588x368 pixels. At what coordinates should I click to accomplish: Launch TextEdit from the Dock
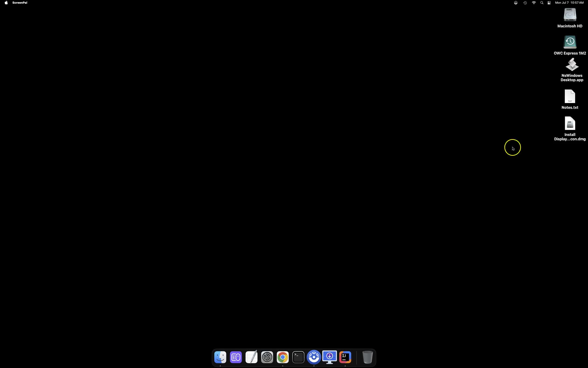click(x=252, y=357)
